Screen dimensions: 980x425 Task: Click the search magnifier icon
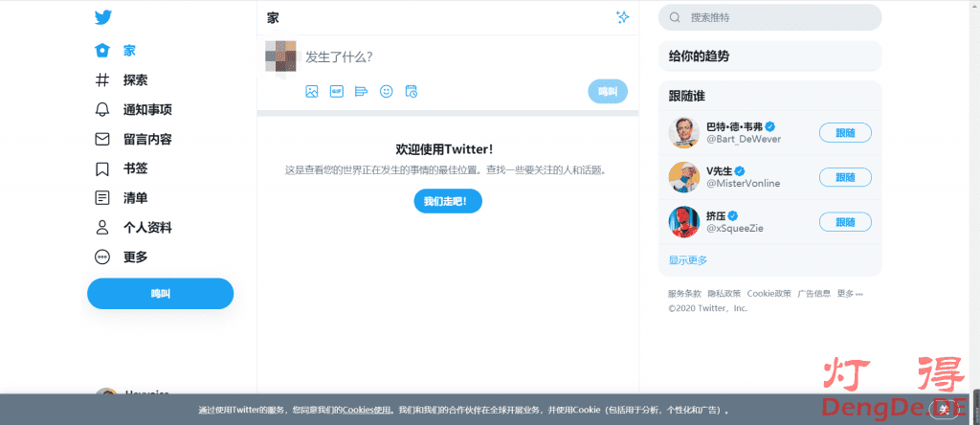(x=675, y=17)
